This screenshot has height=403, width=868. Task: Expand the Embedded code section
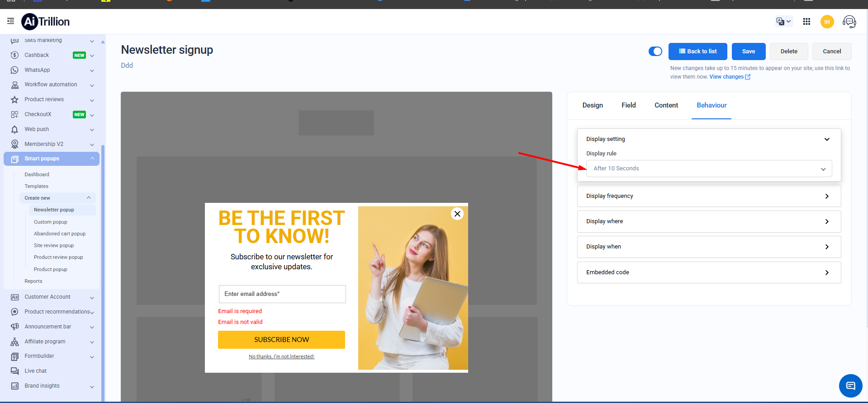[708, 272]
